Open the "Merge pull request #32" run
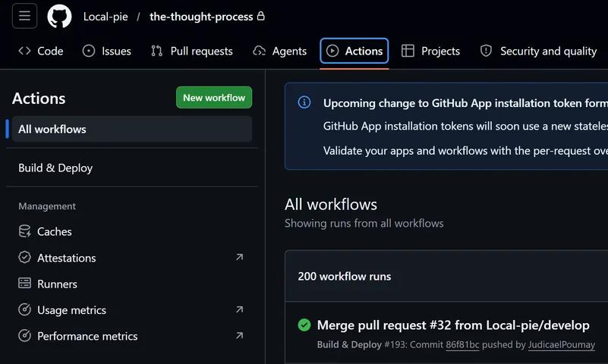The height and width of the screenshot is (364, 608). 453,325
